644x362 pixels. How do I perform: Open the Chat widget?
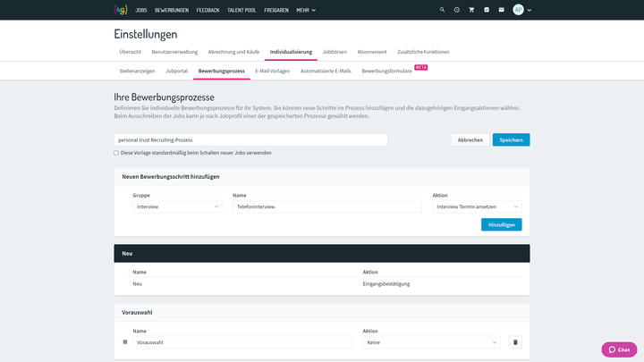click(619, 349)
